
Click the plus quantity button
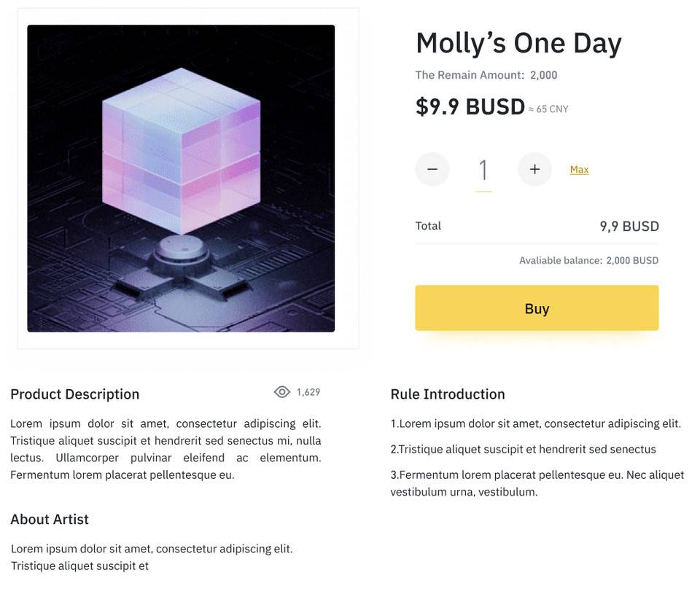[x=534, y=169]
